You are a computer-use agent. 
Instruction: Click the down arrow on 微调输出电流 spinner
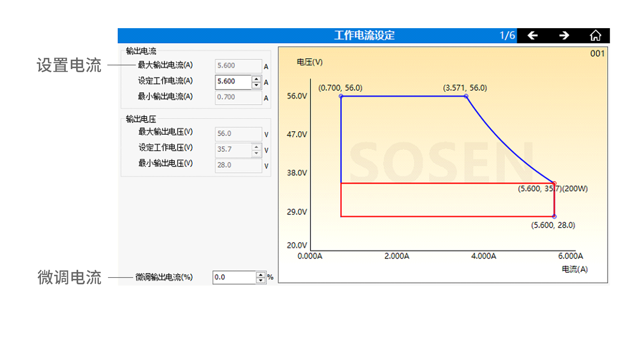pyautogui.click(x=261, y=280)
